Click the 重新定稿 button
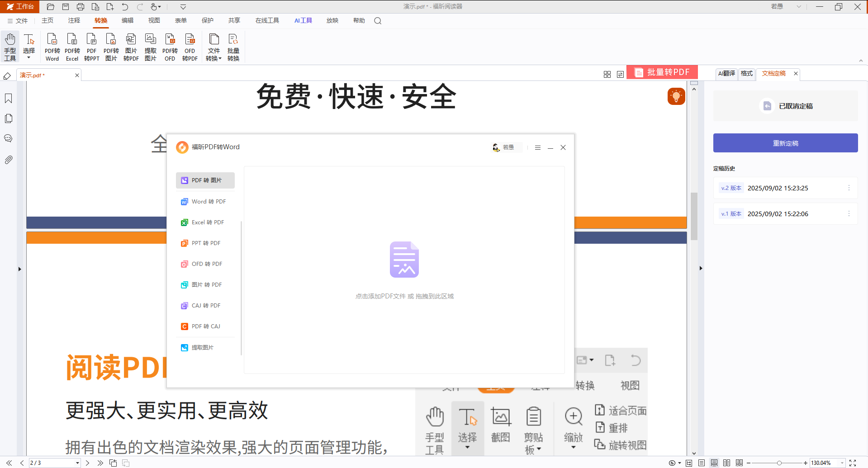 [785, 143]
